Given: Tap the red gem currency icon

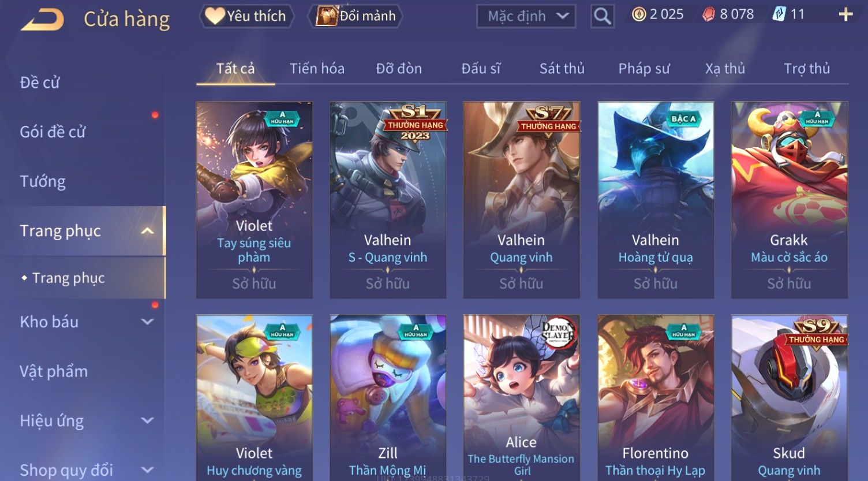Looking at the screenshot, I should [x=709, y=14].
